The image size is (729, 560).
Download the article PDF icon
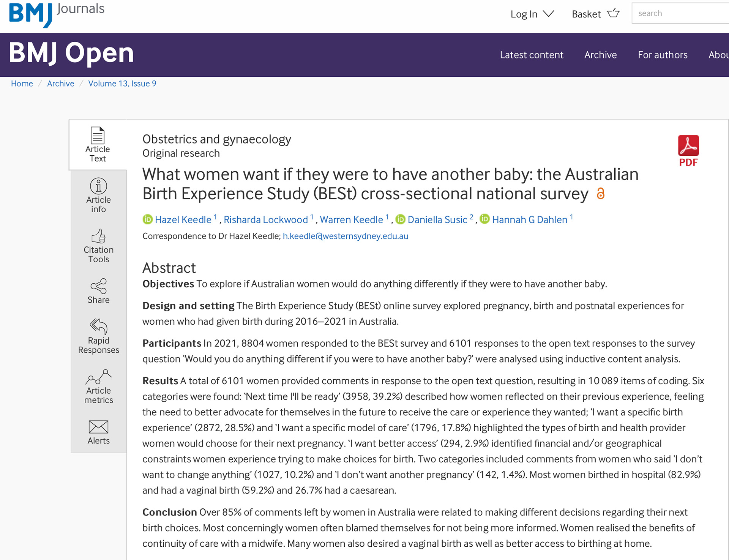point(688,146)
